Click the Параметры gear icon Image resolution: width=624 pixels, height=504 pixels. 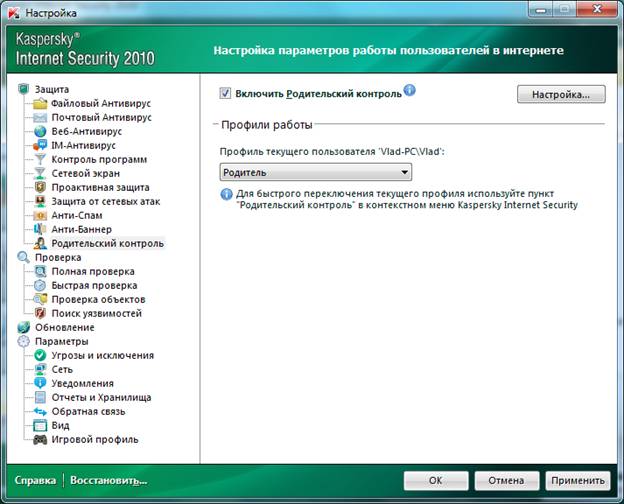23,341
